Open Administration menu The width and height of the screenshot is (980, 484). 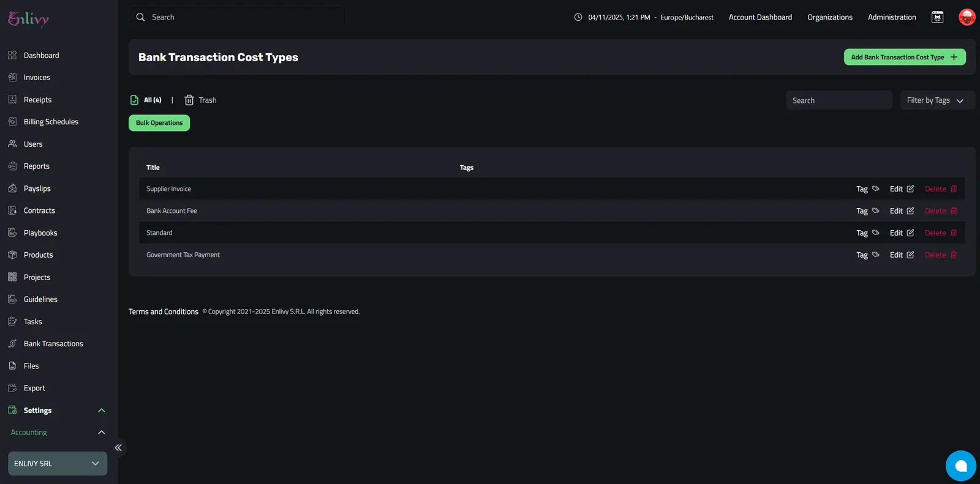click(892, 17)
